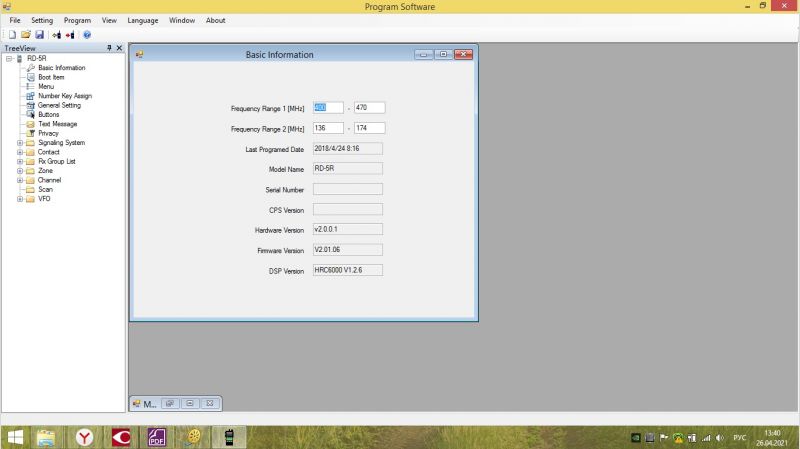Click the Firmware Version field V2.01.06
800x449 pixels.
[347, 250]
